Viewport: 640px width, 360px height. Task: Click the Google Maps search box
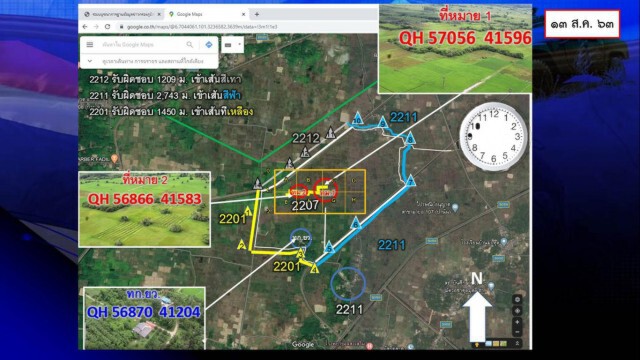click(142, 44)
